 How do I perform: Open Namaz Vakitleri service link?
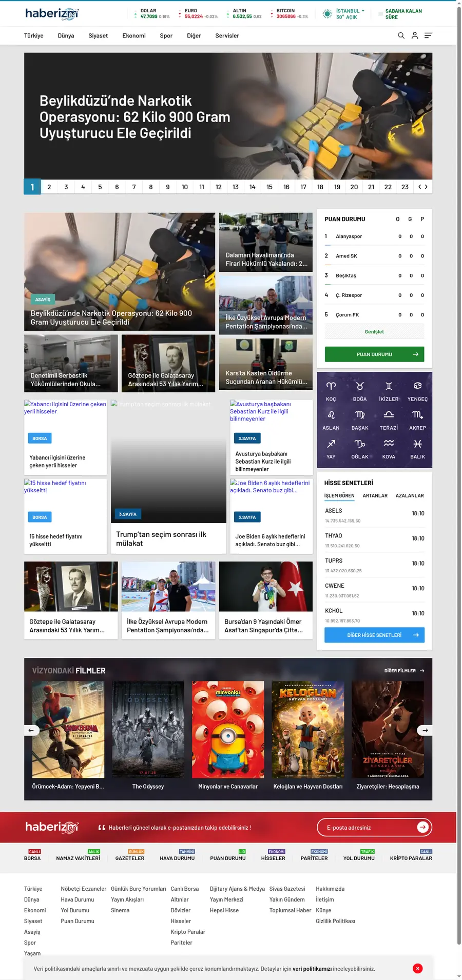pyautogui.click(x=78, y=858)
